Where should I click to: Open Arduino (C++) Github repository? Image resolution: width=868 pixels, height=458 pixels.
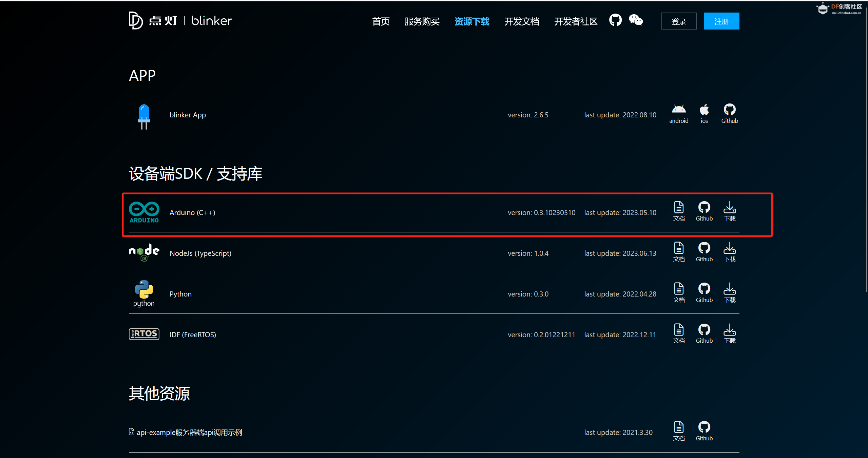pos(704,212)
